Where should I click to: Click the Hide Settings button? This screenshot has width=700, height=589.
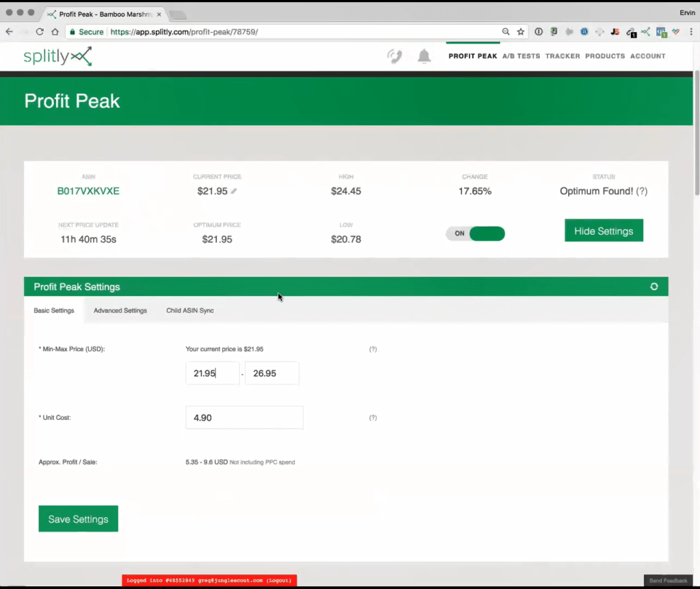[604, 231]
